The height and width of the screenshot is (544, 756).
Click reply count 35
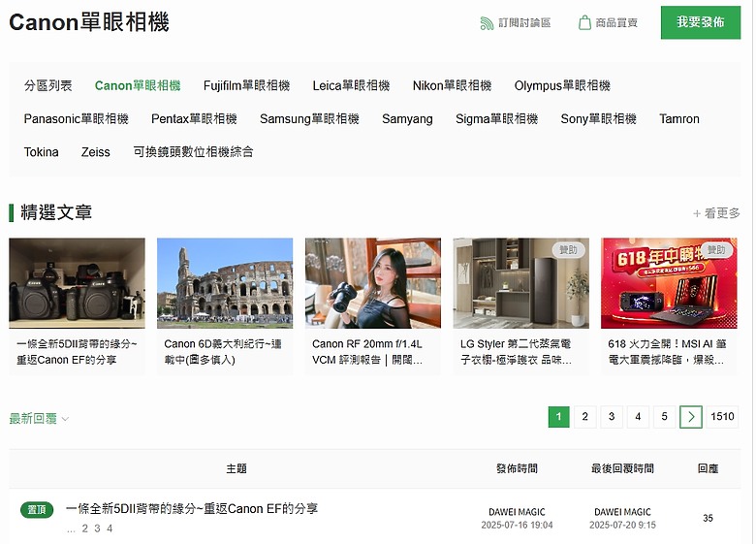(708, 518)
